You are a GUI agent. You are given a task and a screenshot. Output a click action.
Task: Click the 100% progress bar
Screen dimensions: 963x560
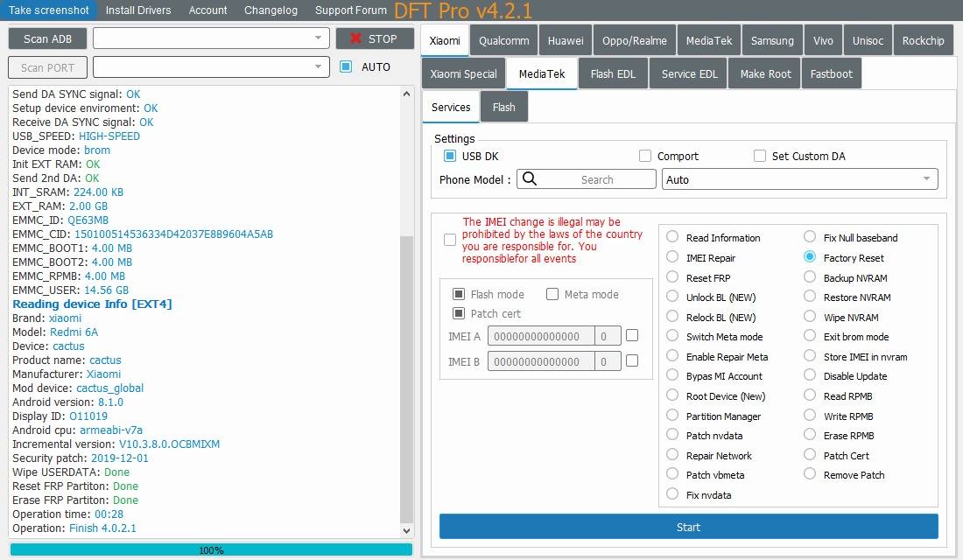[211, 549]
